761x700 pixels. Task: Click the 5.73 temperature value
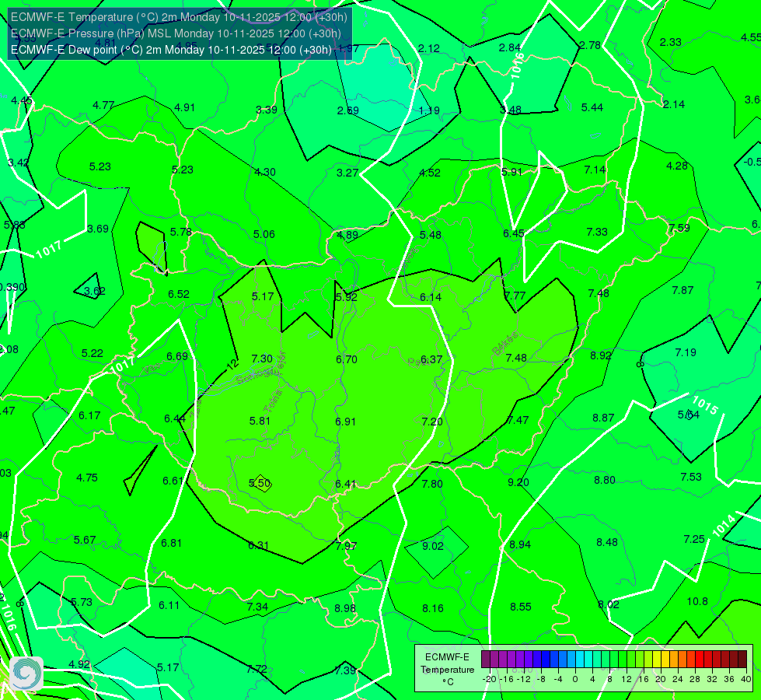click(82, 602)
